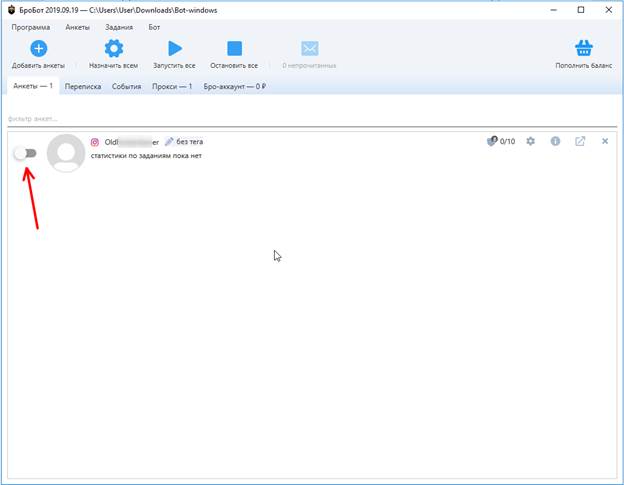Click the profile avatar thumbnail

tap(66, 153)
